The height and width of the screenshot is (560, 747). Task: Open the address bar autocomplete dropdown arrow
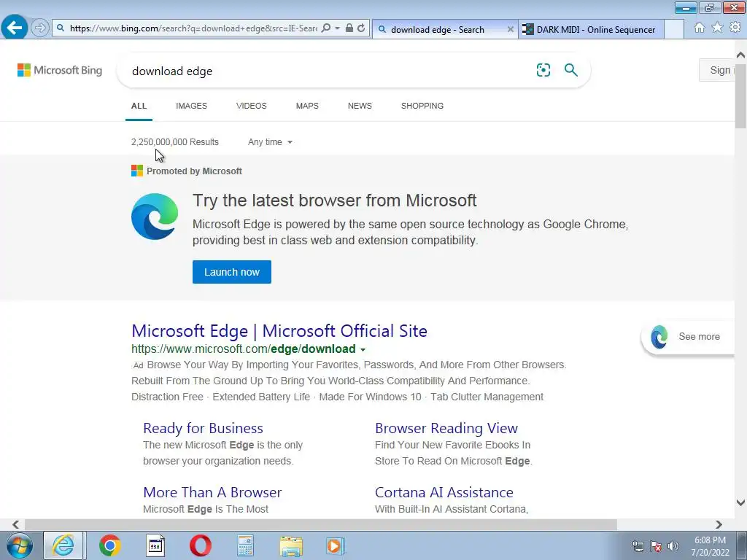click(x=337, y=28)
